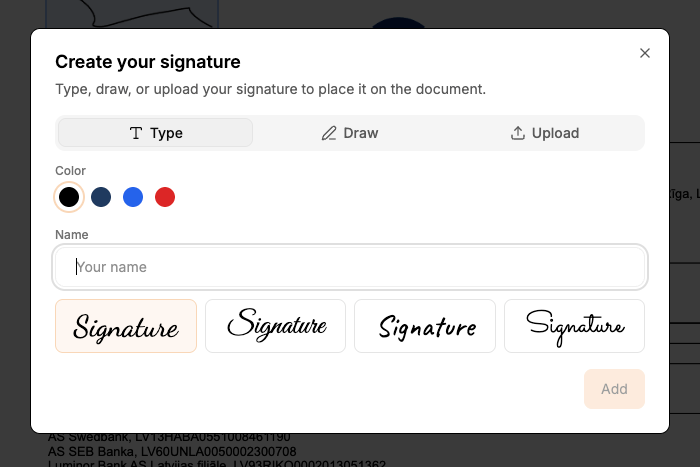Click the pencil icon for Draw
The image size is (700, 467).
pyautogui.click(x=329, y=133)
